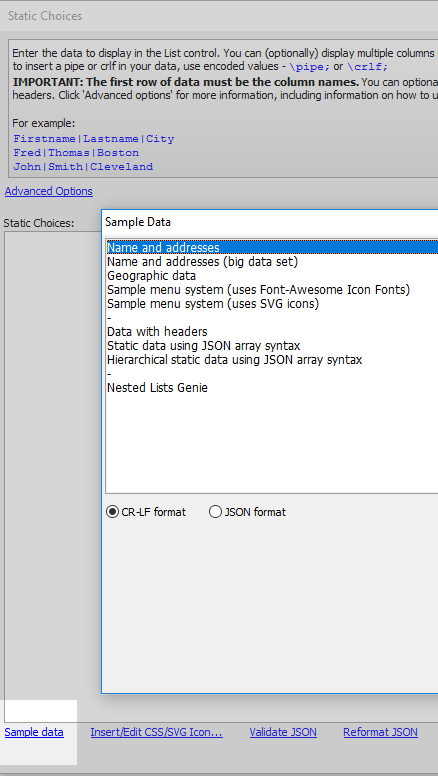Select Name and addresses (big data set)

pos(272,261)
